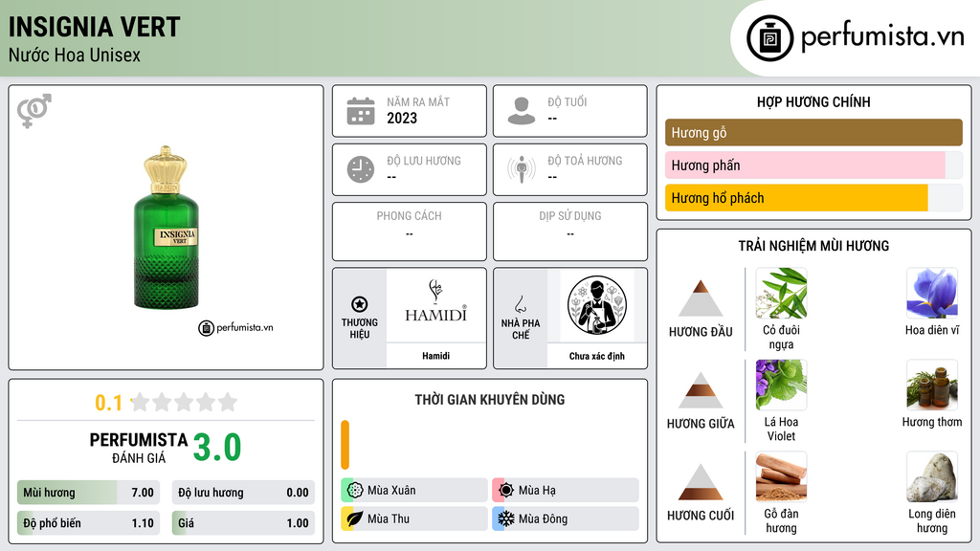Select the Mùa Hạ season label
Viewport: 980px width, 551px height.
537,491
